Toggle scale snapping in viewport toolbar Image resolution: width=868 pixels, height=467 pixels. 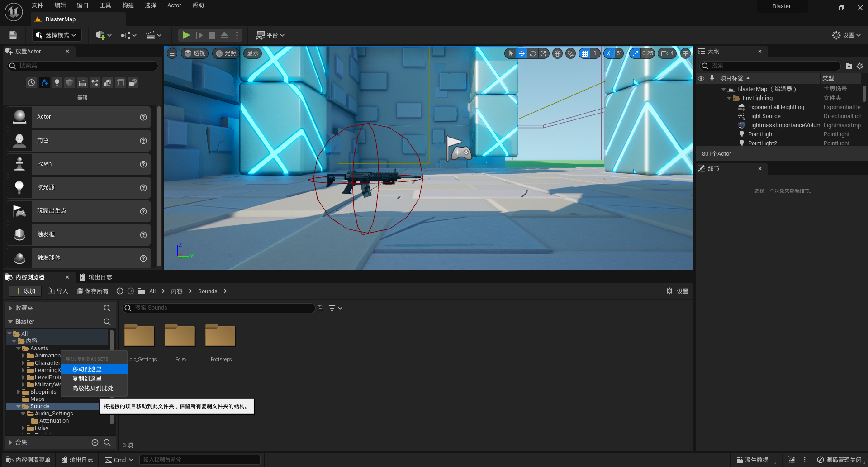635,53
